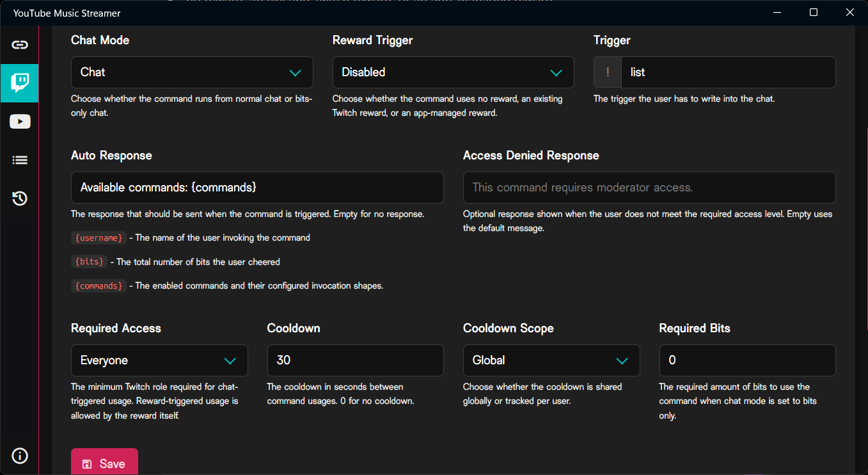
Task: Open the Cooldown Scope dropdown
Action: (x=551, y=360)
